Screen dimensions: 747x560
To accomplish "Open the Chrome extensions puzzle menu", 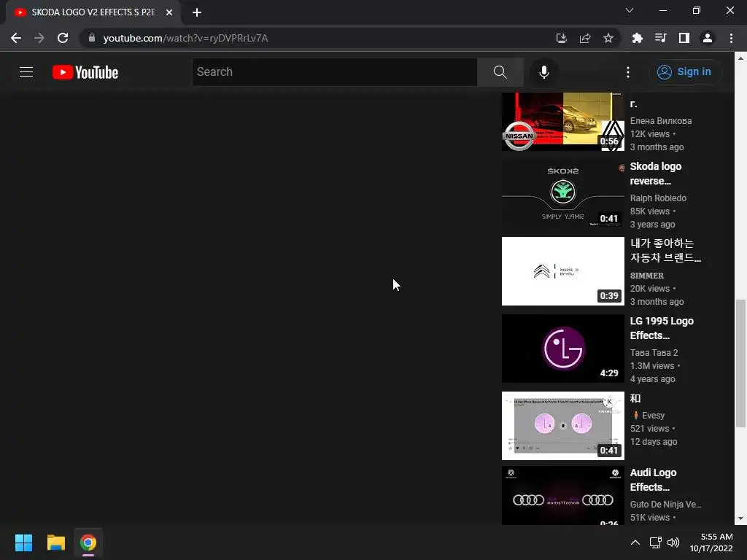I will (637, 38).
